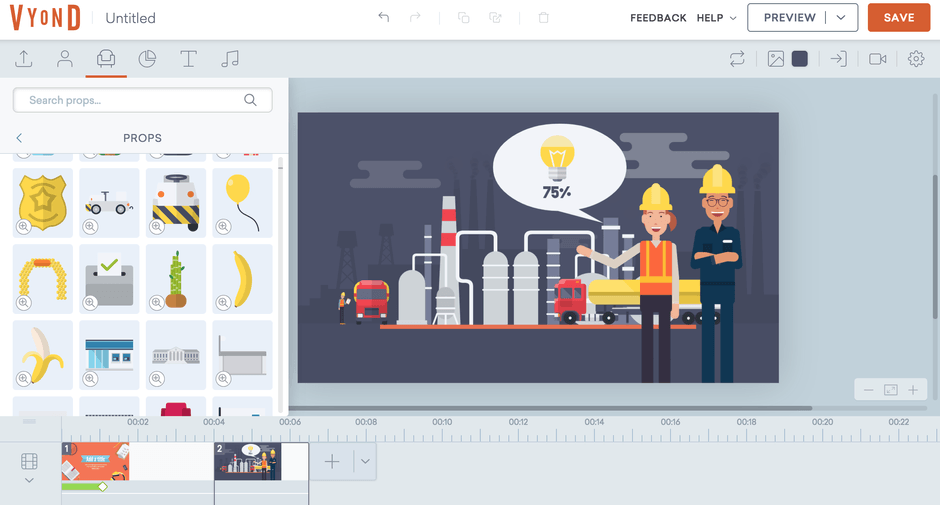The image size is (940, 505).
Task: Expand the add-scene options chevron
Action: (x=365, y=462)
